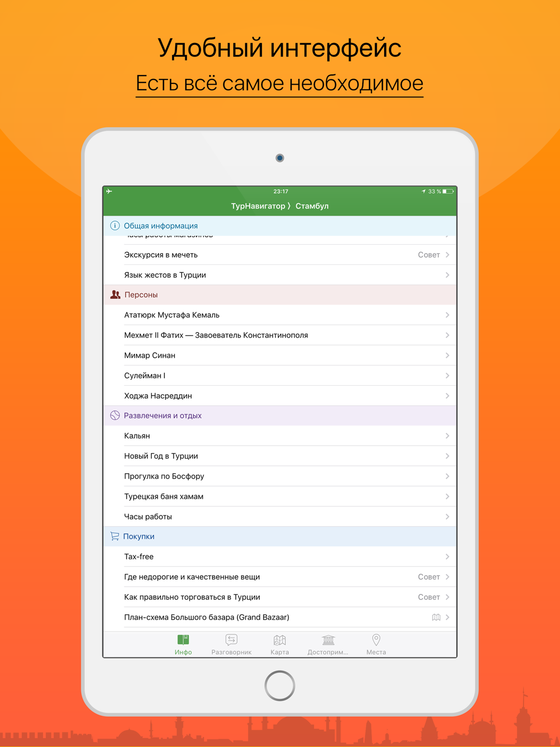Screen dimensions: 560x747
Task: Click the people icon beside Персоны
Action: [x=115, y=295]
